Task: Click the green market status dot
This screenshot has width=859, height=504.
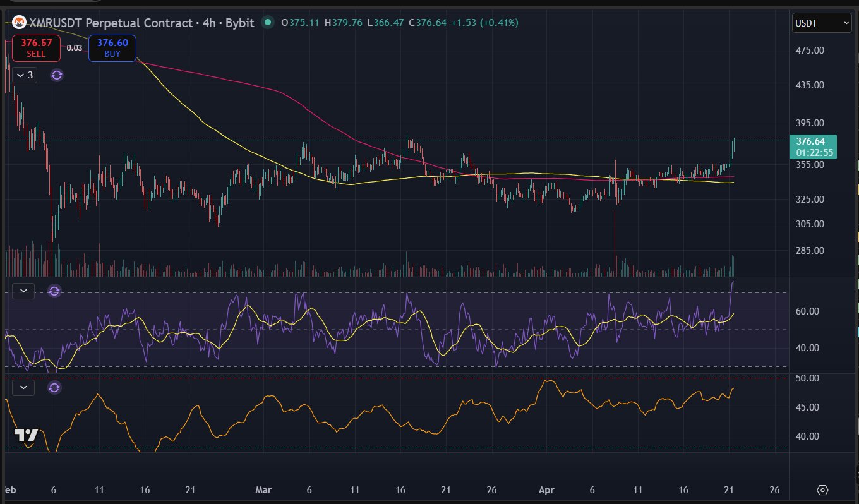Action: click(268, 23)
